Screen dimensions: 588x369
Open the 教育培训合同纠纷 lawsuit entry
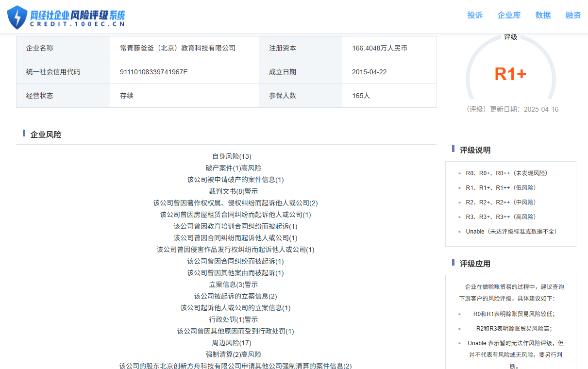click(x=235, y=226)
